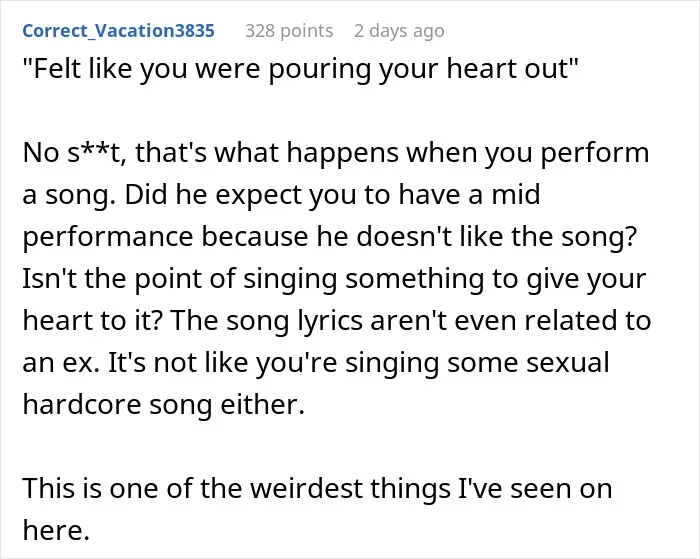Click the line beginning 'a song. Did he expect'
Image resolution: width=700 pixels, height=559 pixels.
pyautogui.click(x=281, y=195)
